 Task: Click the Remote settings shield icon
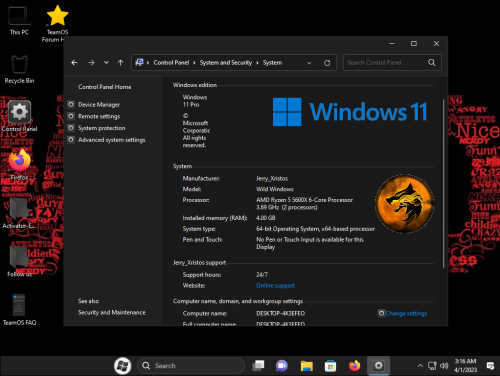click(x=71, y=116)
